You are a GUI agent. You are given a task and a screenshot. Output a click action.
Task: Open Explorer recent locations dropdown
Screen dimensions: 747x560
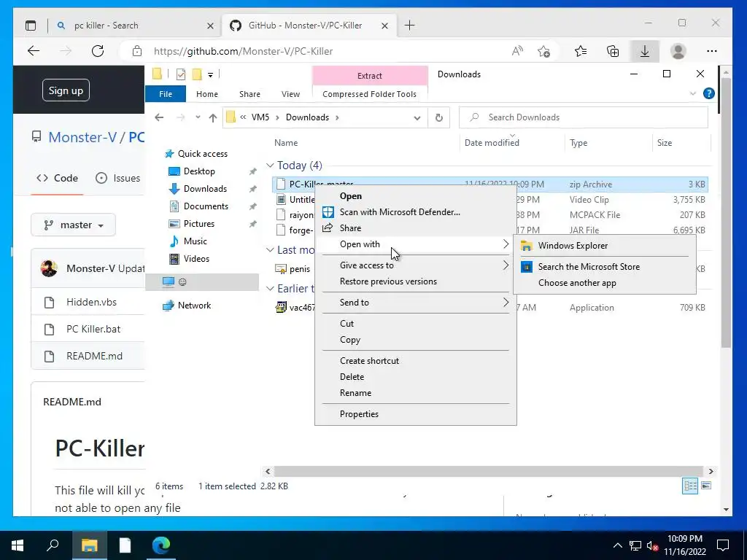198,117
